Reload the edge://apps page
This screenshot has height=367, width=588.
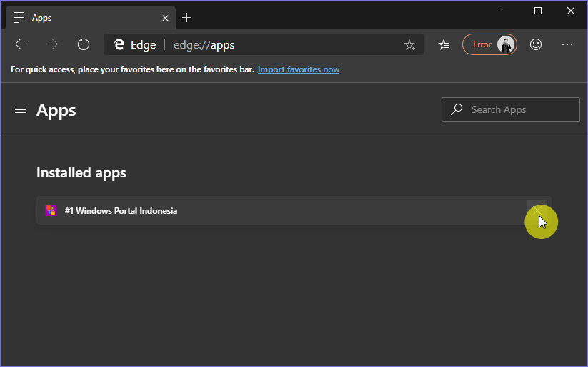click(x=84, y=44)
